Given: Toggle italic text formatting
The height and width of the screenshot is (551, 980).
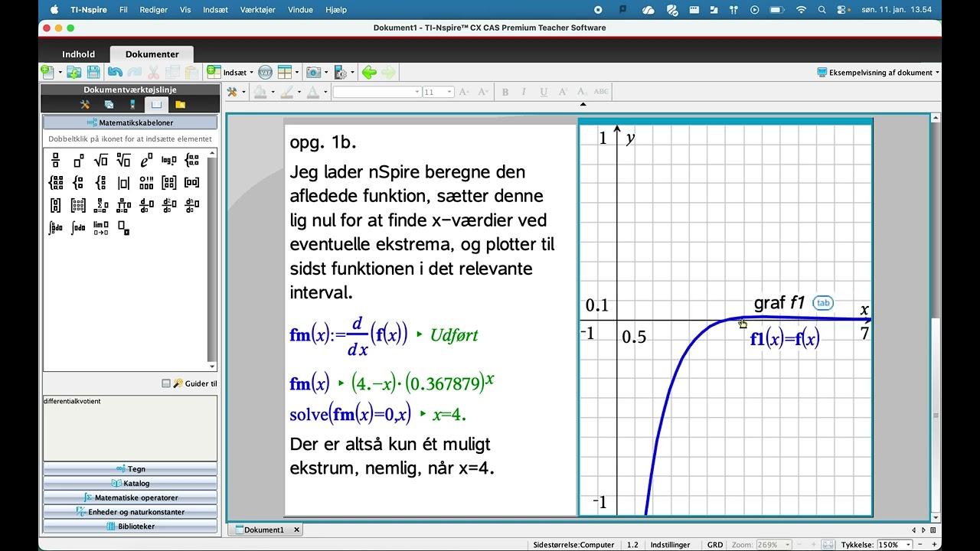Looking at the screenshot, I should (524, 92).
